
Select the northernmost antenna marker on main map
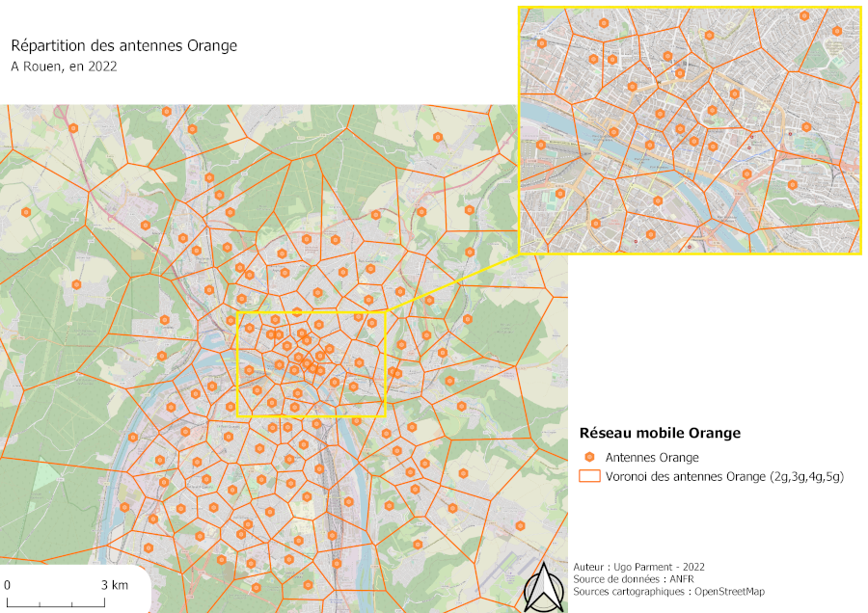(167, 112)
